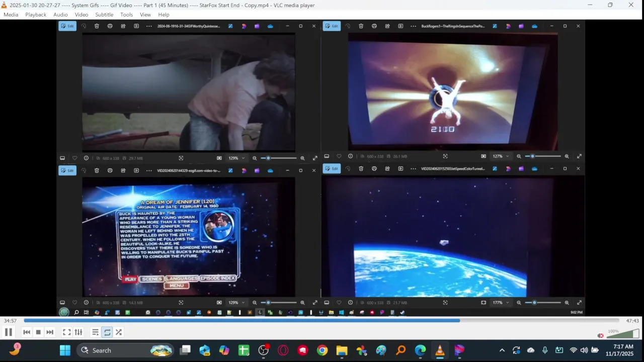Toggle the VLC mute speaker icon

600,335
